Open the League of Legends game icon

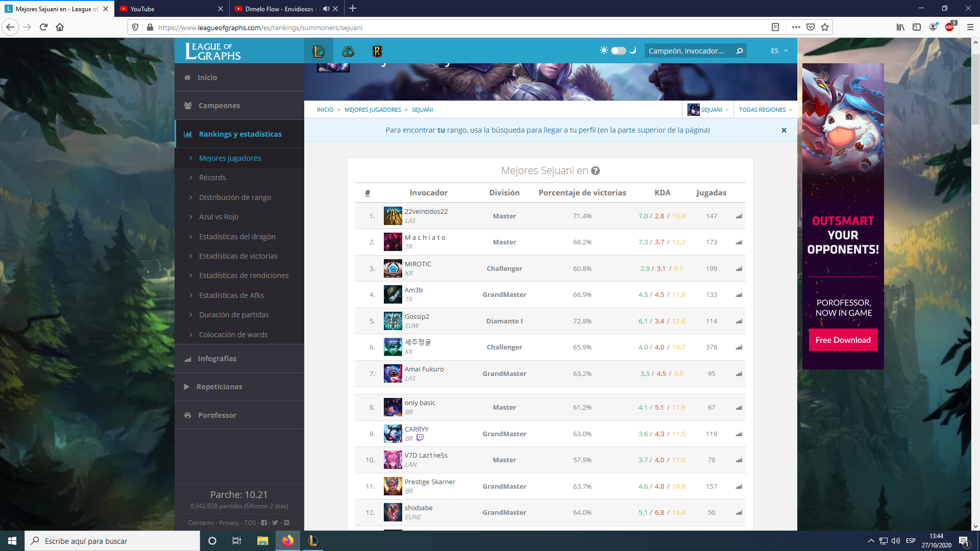point(318,51)
